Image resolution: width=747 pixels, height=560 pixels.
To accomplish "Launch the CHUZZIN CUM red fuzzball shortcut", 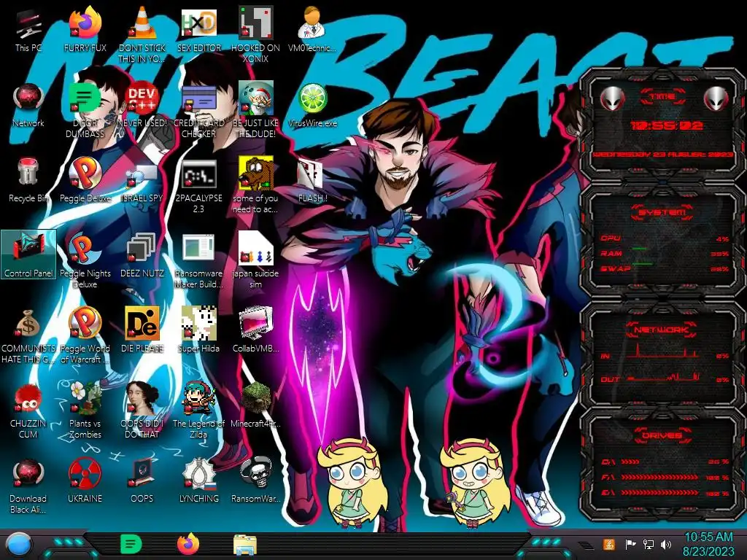I will [28, 412].
